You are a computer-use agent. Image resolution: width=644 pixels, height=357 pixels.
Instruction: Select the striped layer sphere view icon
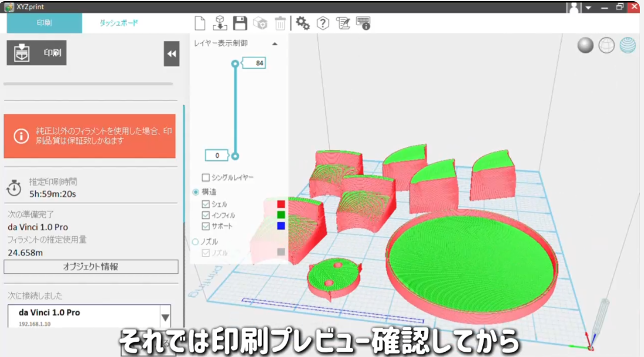tap(628, 45)
